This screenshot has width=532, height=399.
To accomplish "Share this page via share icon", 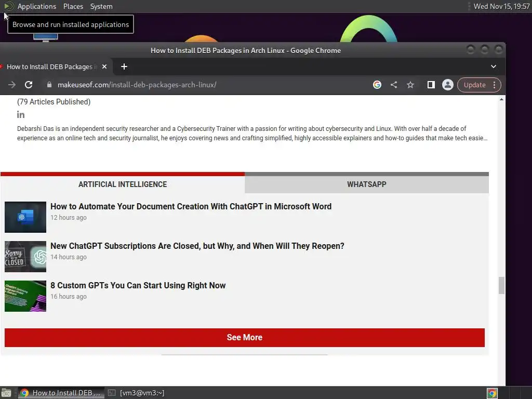I will point(394,85).
